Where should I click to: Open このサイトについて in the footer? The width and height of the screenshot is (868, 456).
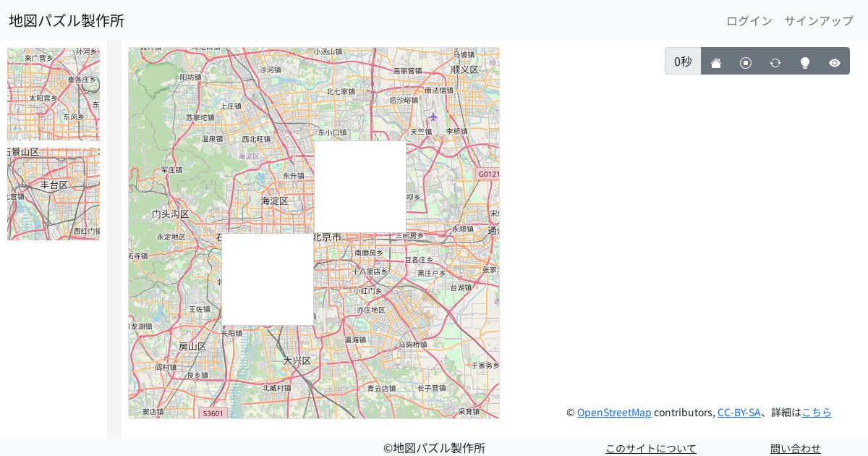(x=651, y=448)
